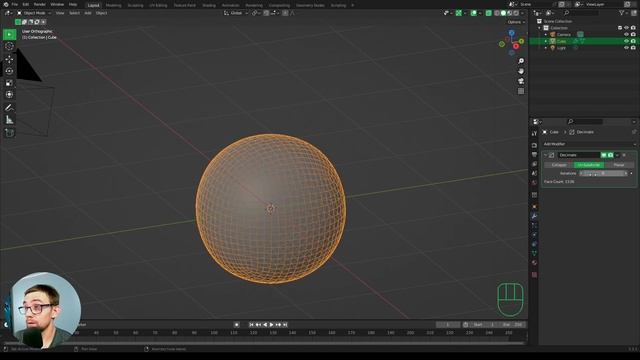The image size is (640, 360).
Task: Open the Add Modifier dropdown
Action: 589,144
